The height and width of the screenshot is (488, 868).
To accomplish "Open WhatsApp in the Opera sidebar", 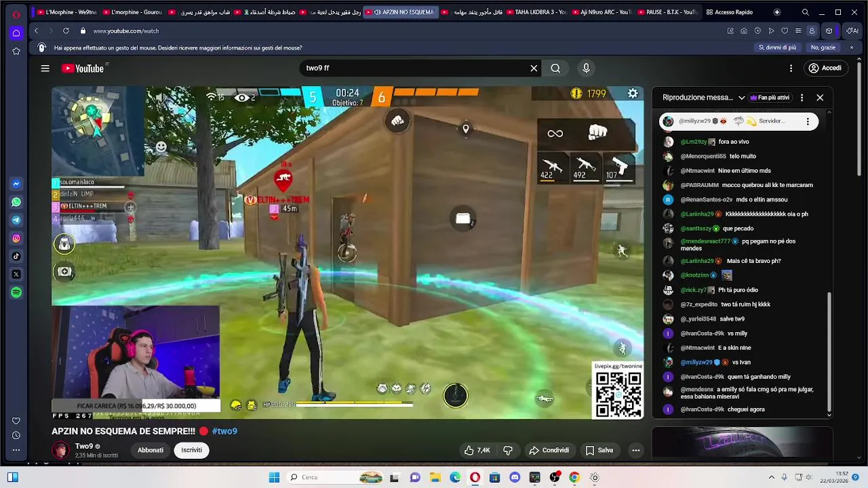I will click(x=16, y=202).
